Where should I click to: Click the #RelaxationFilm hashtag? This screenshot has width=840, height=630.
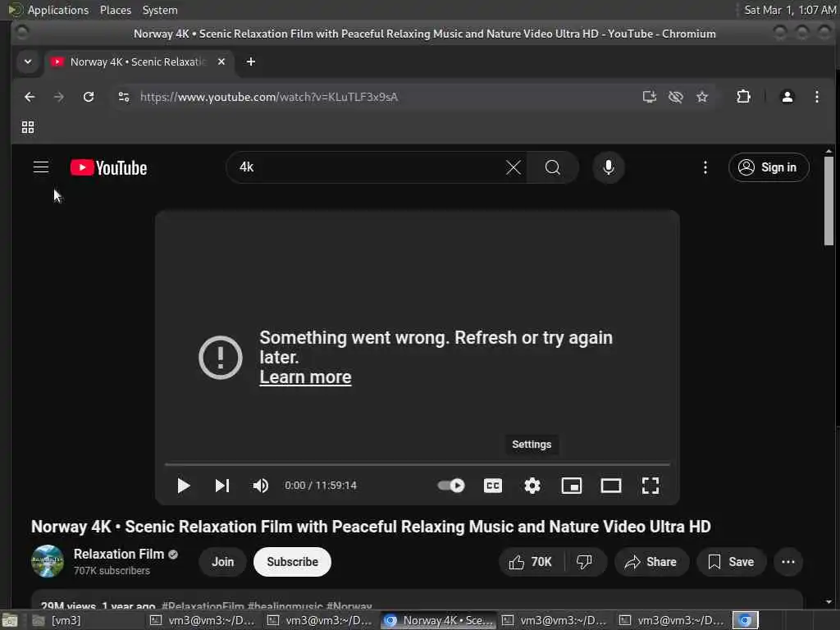pyautogui.click(x=203, y=606)
